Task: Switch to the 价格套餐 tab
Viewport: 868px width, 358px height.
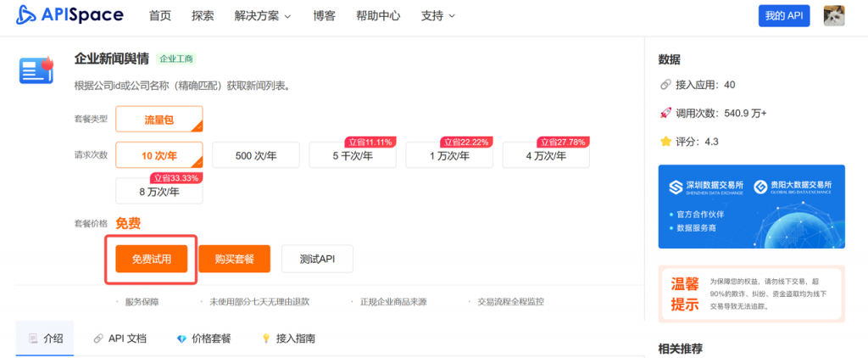Action: (203, 338)
